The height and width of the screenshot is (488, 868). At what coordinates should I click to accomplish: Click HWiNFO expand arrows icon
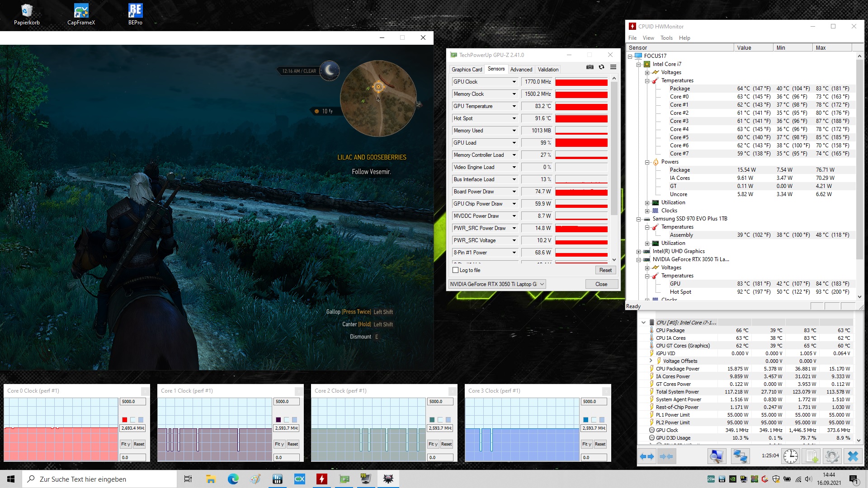[x=647, y=456]
